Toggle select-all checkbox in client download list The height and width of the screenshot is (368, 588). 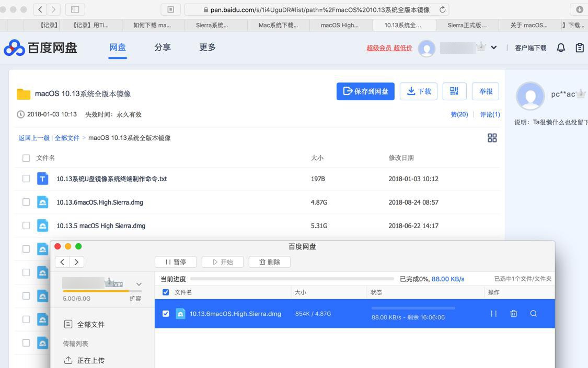coord(165,292)
